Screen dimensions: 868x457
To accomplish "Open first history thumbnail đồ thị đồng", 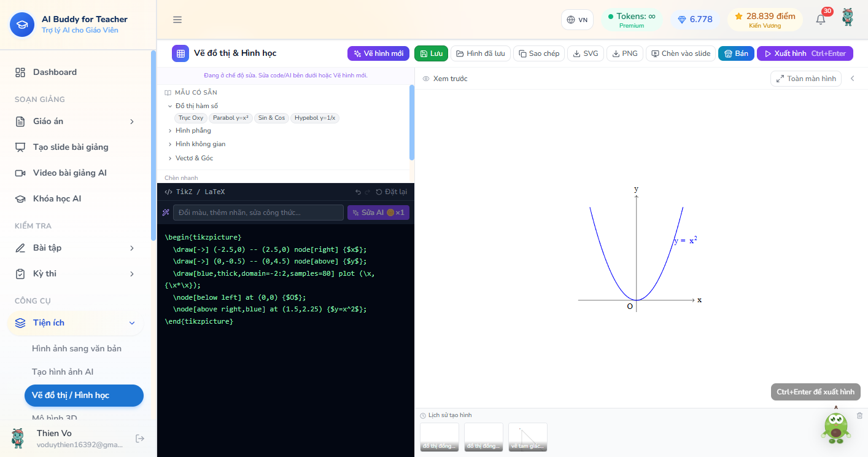I will click(440, 437).
